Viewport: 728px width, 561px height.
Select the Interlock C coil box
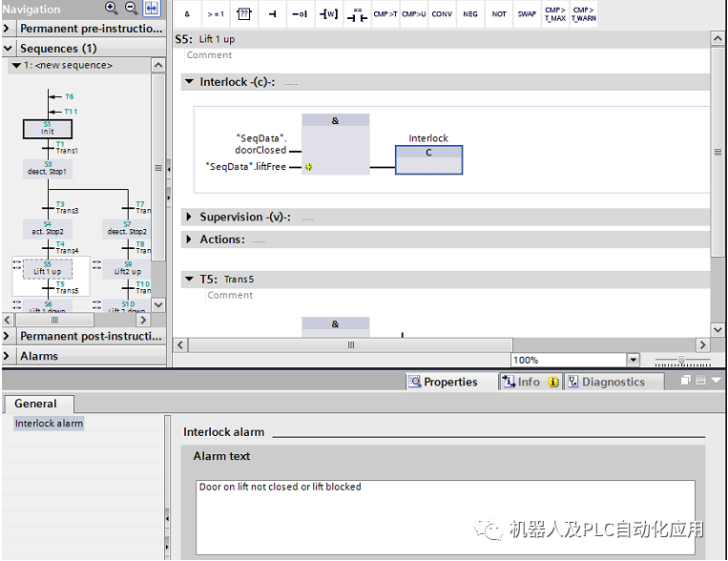pyautogui.click(x=428, y=159)
